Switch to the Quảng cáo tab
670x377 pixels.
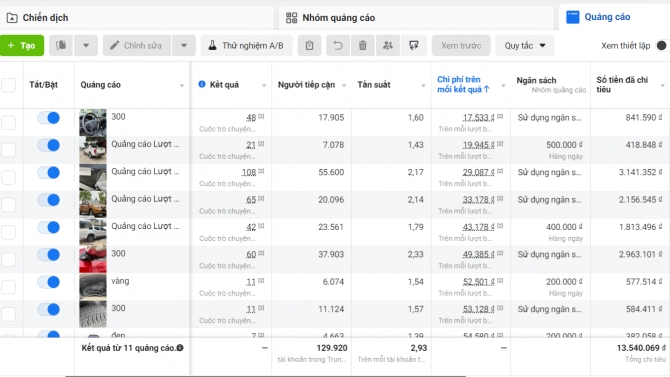(x=614, y=17)
